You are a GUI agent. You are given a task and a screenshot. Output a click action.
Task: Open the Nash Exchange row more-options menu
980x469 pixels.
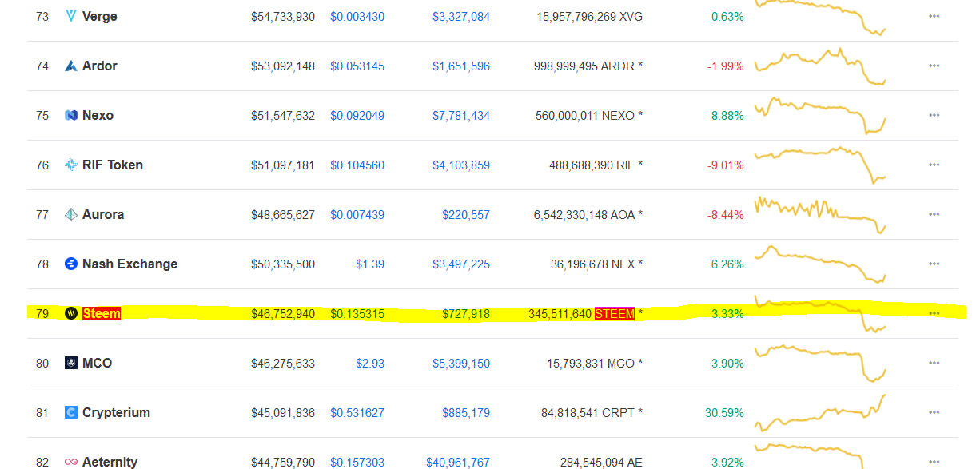click(x=934, y=264)
